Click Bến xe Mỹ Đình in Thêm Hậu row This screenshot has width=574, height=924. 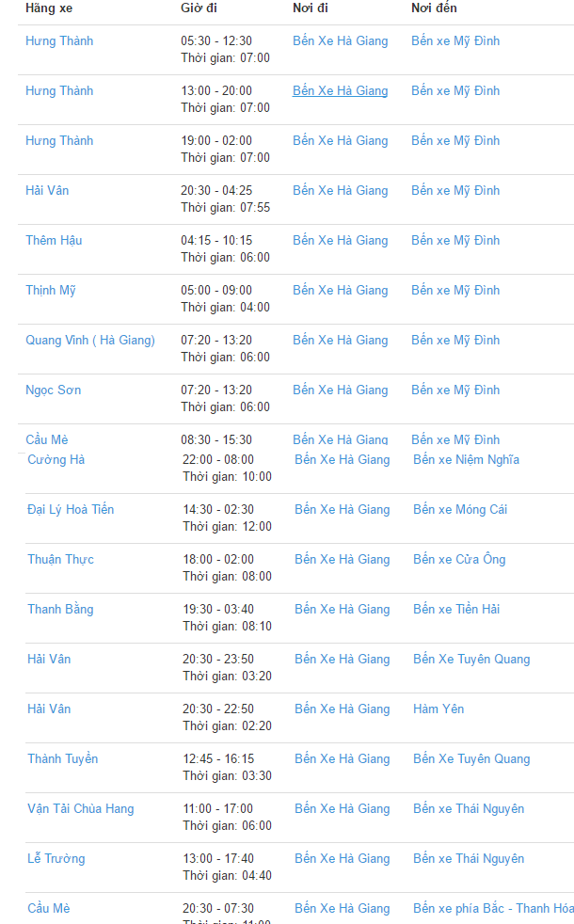coord(455,241)
